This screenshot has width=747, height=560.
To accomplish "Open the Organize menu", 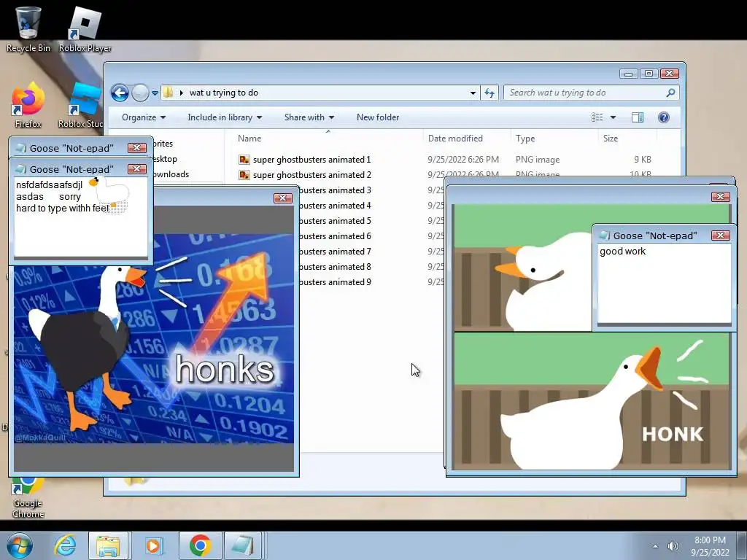I will [144, 117].
